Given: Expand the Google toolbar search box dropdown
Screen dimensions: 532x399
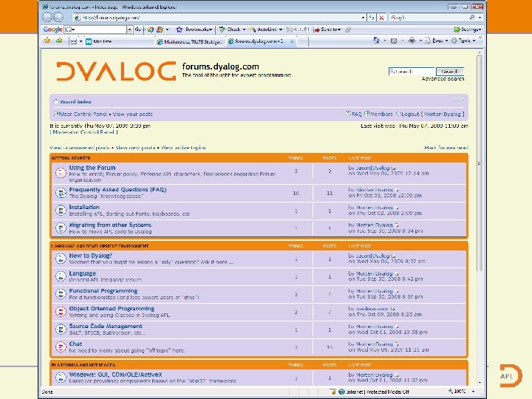Looking at the screenshot, I should click(129, 30).
